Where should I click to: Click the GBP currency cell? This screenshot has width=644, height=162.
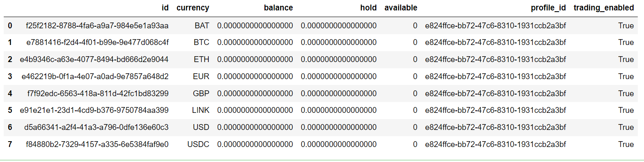[201, 94]
